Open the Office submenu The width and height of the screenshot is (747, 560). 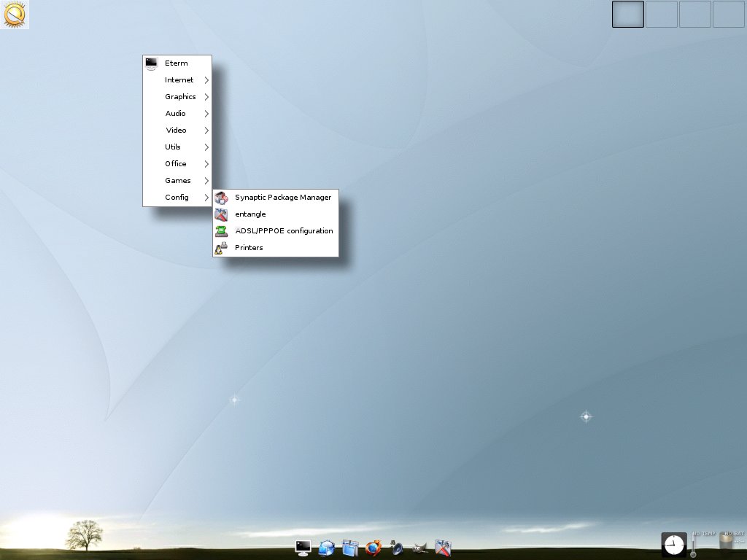click(177, 164)
